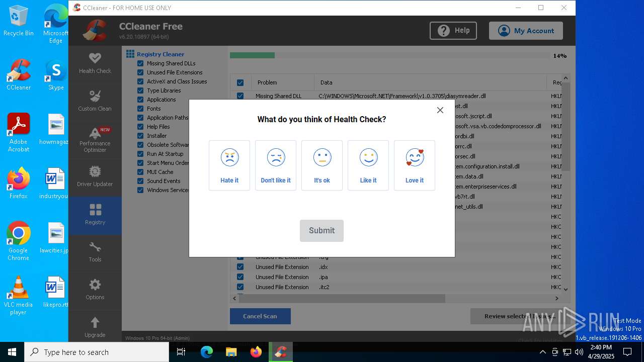644x362 pixels.
Task: Open the Windows Start menu
Action: pos(12,352)
